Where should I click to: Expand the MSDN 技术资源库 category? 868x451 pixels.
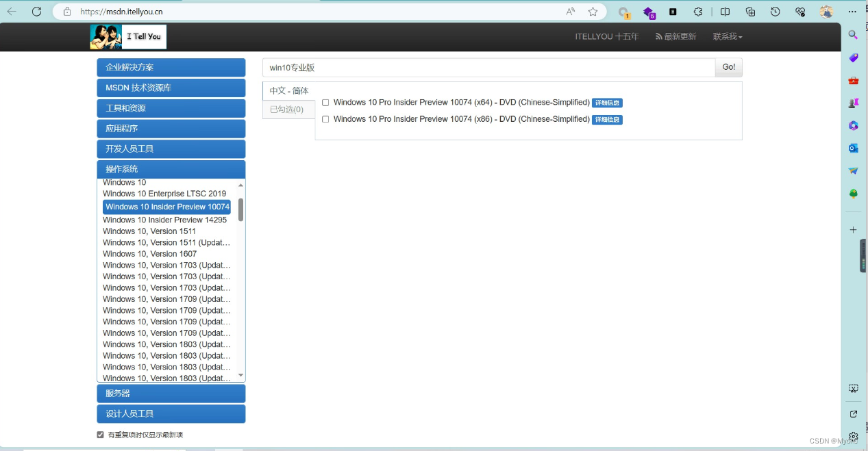click(x=171, y=88)
